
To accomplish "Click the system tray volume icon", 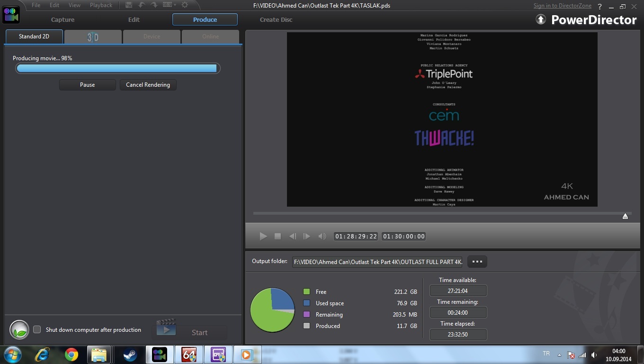I will tap(594, 355).
